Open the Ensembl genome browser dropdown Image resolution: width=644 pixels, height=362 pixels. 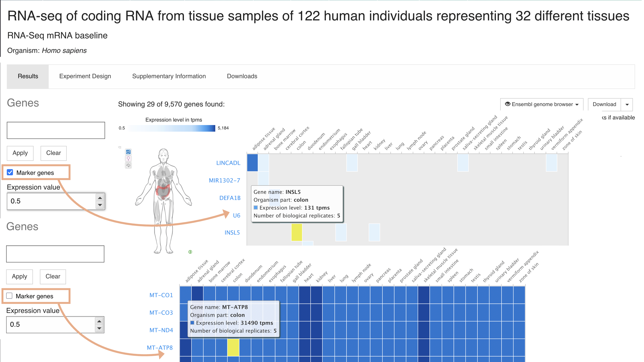(x=542, y=104)
